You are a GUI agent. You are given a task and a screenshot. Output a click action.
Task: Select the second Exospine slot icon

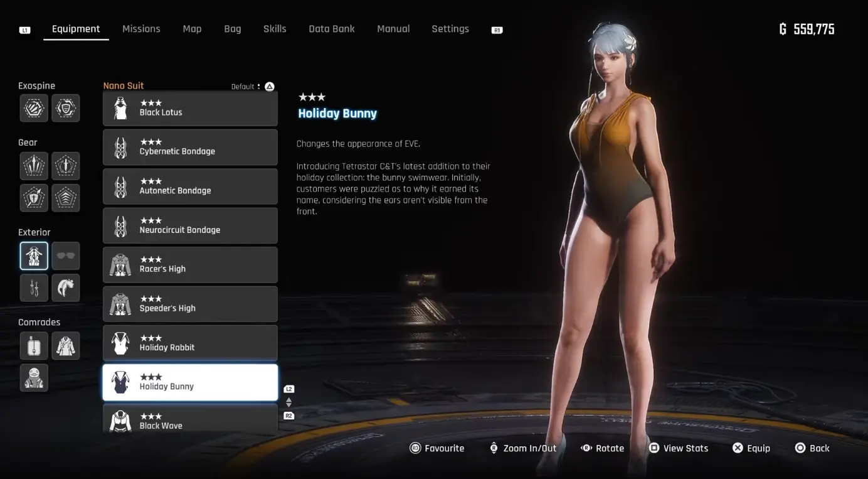click(66, 109)
